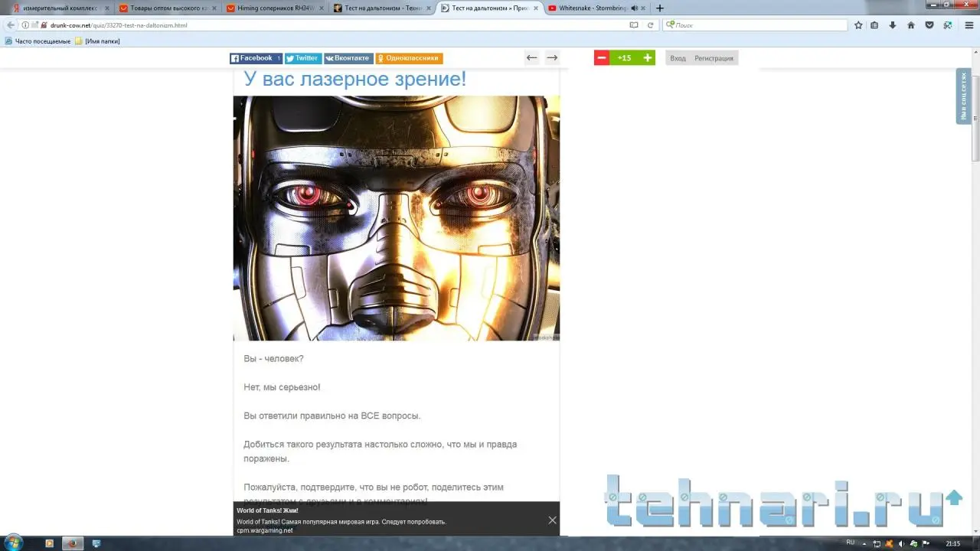The width and height of the screenshot is (980, 551).
Task: Open the World of Tanks! Жми! ad
Action: point(267,510)
